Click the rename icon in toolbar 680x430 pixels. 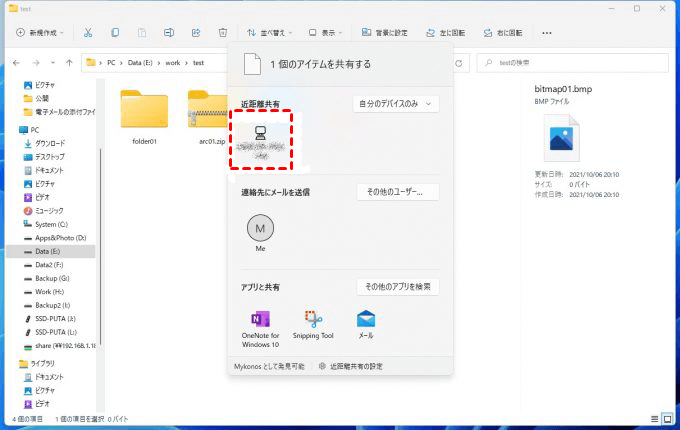tap(168, 32)
